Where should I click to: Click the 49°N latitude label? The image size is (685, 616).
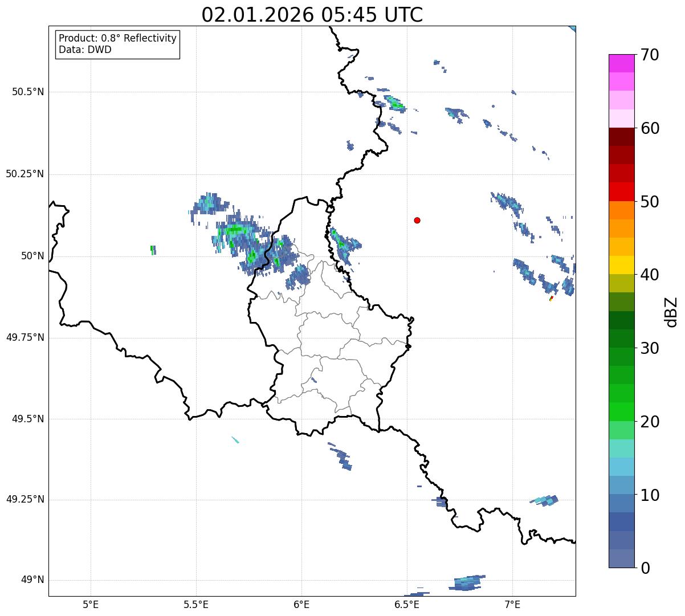(x=32, y=580)
